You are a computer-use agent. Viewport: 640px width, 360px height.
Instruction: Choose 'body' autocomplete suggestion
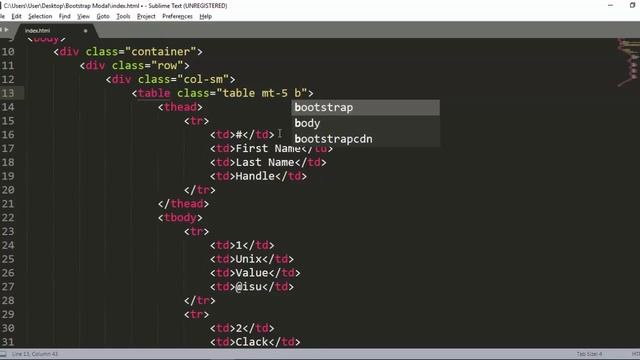click(x=366, y=123)
